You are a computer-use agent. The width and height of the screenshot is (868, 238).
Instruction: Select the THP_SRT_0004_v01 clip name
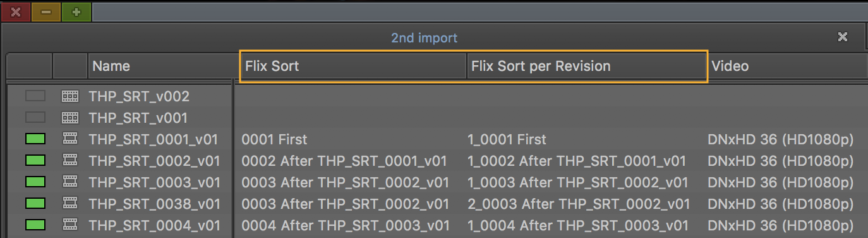[x=155, y=225]
